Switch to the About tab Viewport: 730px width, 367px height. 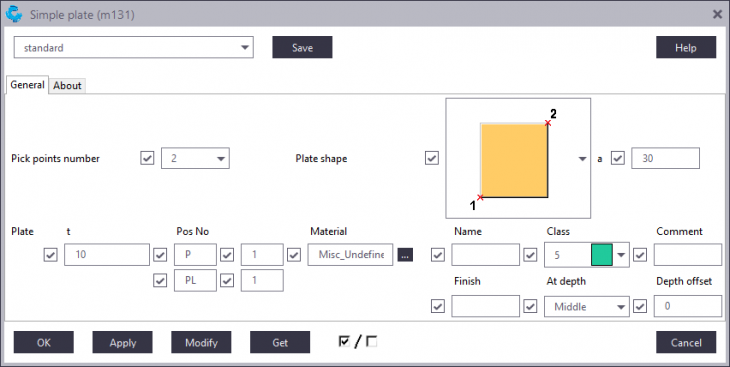pyautogui.click(x=67, y=86)
